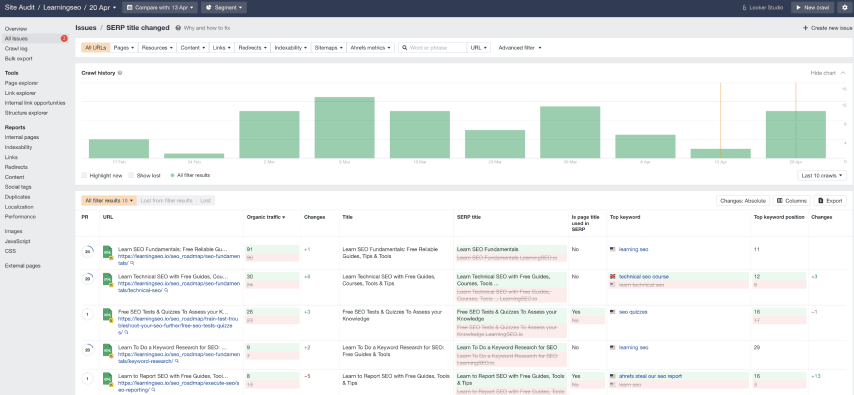Open the Content filter dropdown

(192, 48)
